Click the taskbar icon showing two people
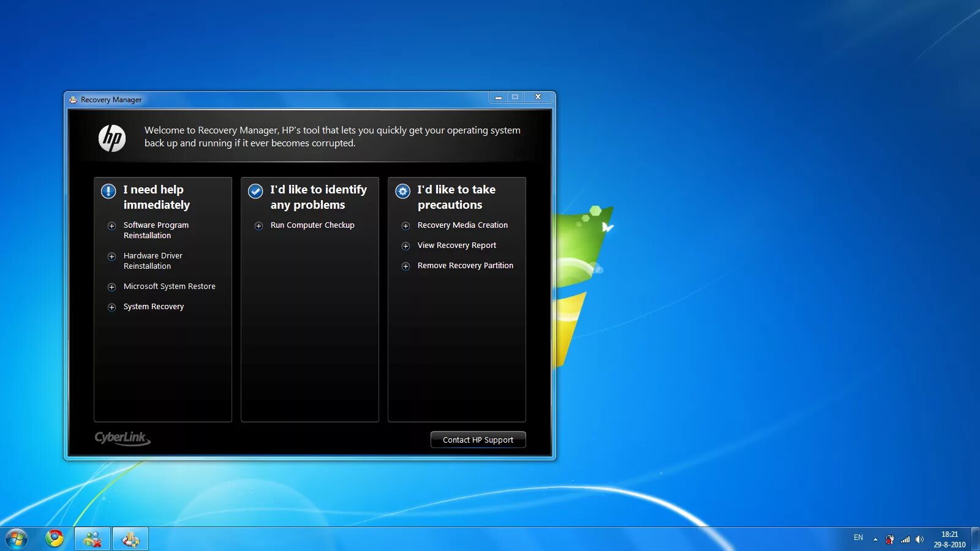Image resolution: width=980 pixels, height=551 pixels. pyautogui.click(x=92, y=539)
